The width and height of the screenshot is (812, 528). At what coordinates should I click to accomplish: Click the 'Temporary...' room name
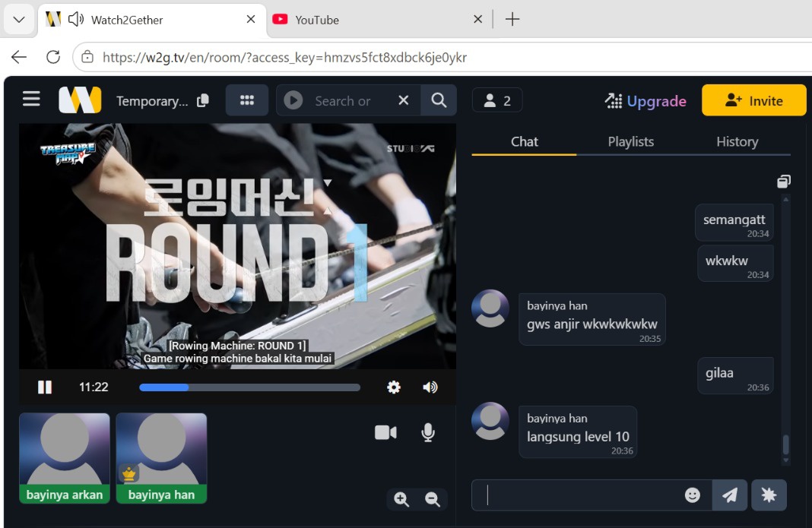point(152,101)
